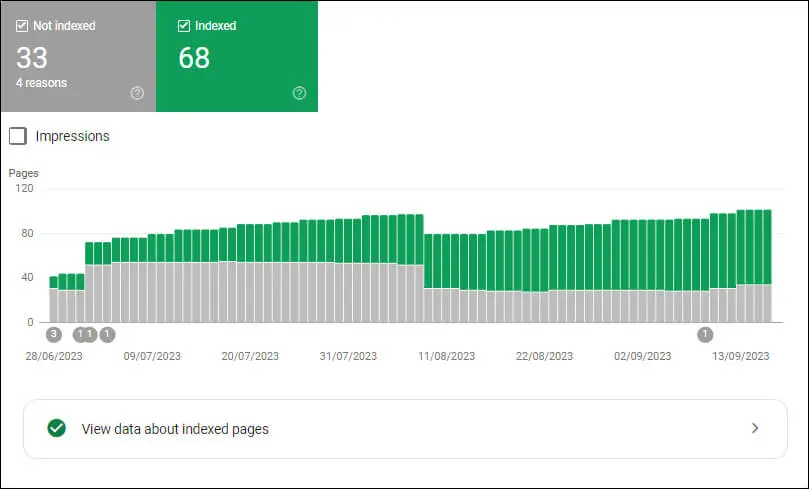Click gray segment of the first chart bar
809x489 pixels.
(53, 305)
